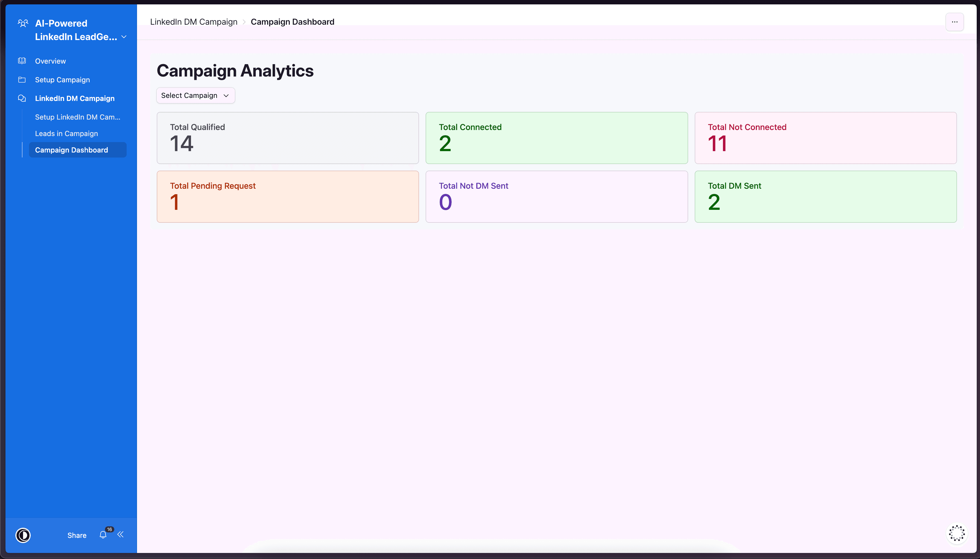
Task: Click the LinkedIn DM Campaign chat icon
Action: coord(22,98)
